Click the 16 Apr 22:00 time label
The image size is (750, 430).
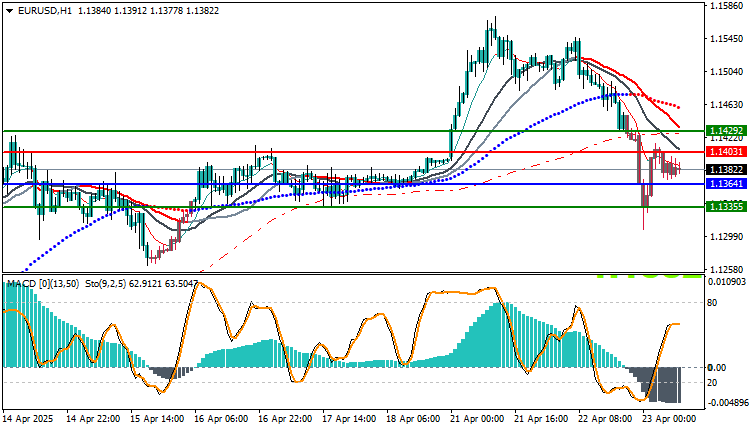tap(286, 419)
